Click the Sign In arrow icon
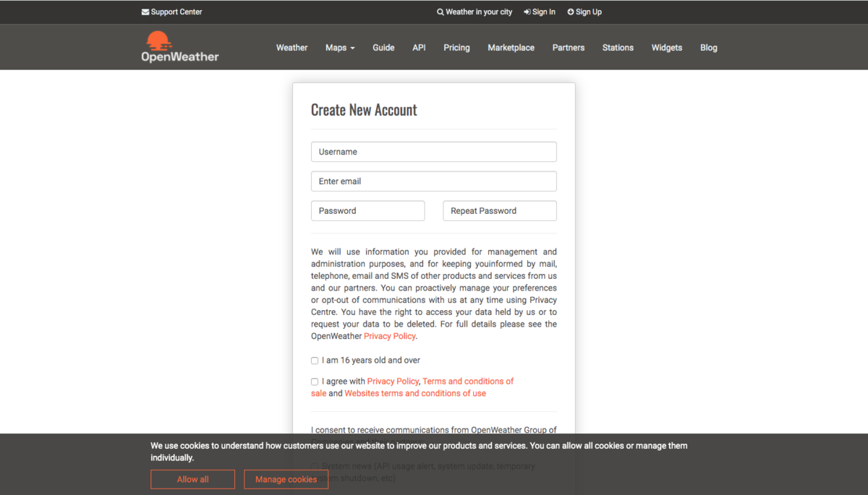 coord(527,12)
